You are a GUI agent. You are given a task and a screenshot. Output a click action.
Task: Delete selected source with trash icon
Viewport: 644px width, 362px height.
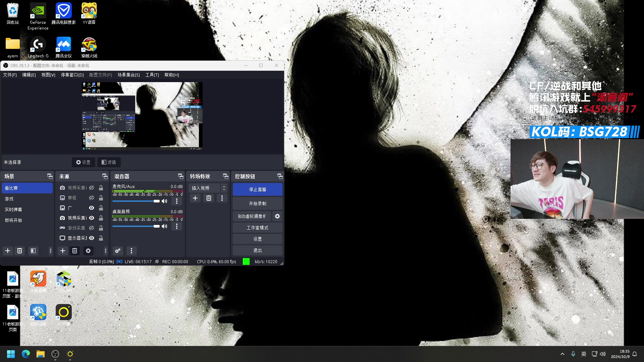pyautogui.click(x=75, y=251)
